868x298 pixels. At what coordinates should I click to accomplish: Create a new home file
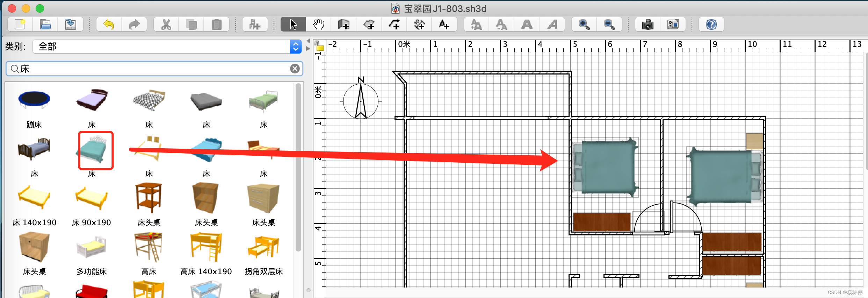(x=20, y=24)
